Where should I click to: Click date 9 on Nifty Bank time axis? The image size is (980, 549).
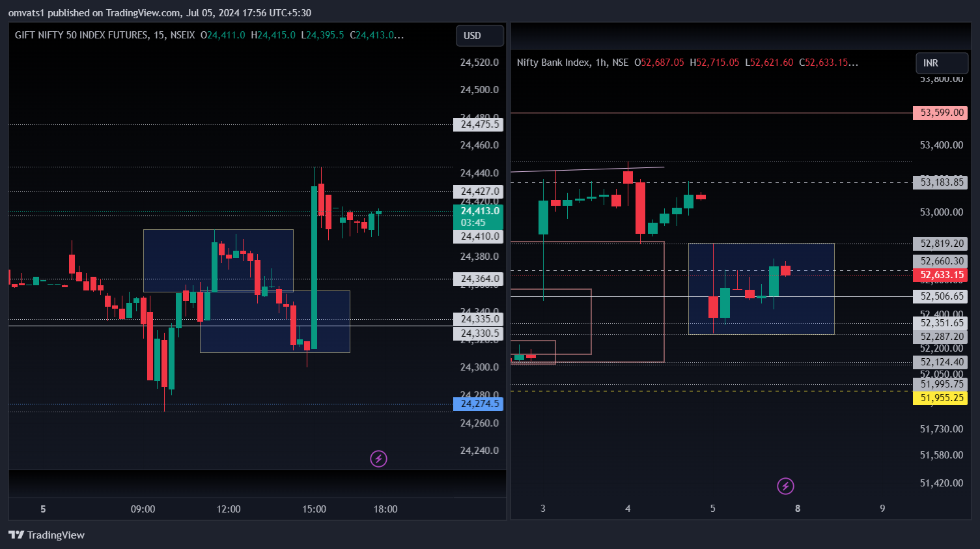[x=882, y=509]
